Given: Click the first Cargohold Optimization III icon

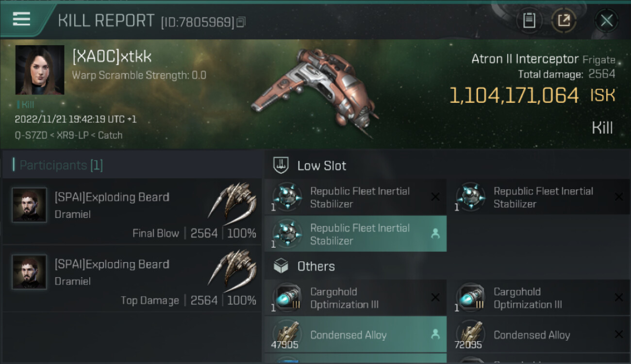Looking at the screenshot, I should pos(286,298).
